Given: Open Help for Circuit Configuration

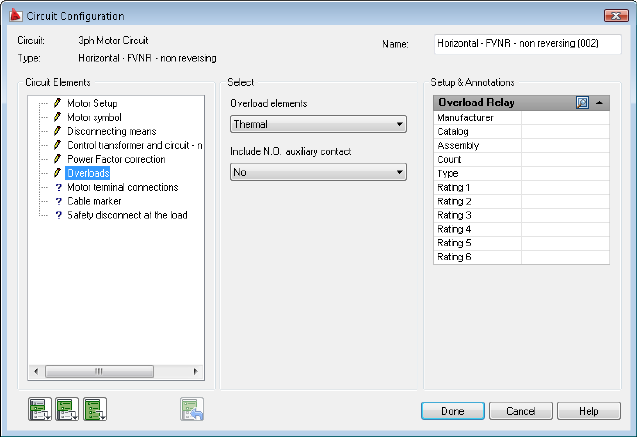Looking at the screenshot, I should coord(588,411).
